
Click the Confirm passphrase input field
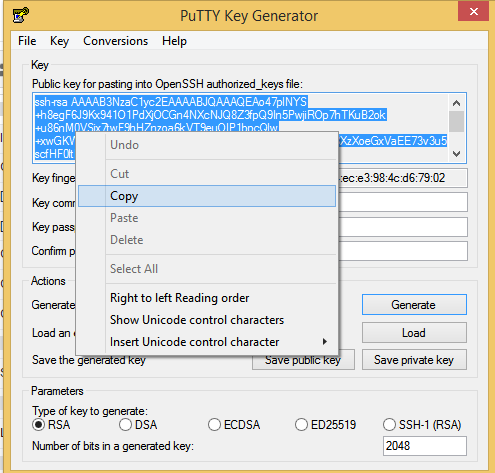(x=403, y=251)
